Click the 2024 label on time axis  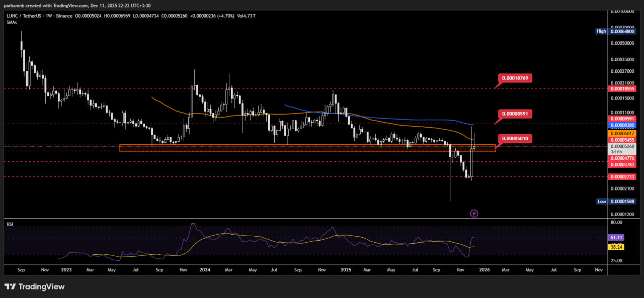point(204,270)
